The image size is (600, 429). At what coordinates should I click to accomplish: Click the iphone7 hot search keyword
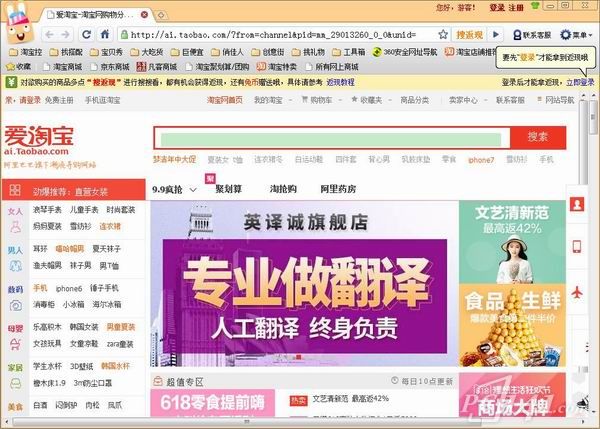click(481, 160)
